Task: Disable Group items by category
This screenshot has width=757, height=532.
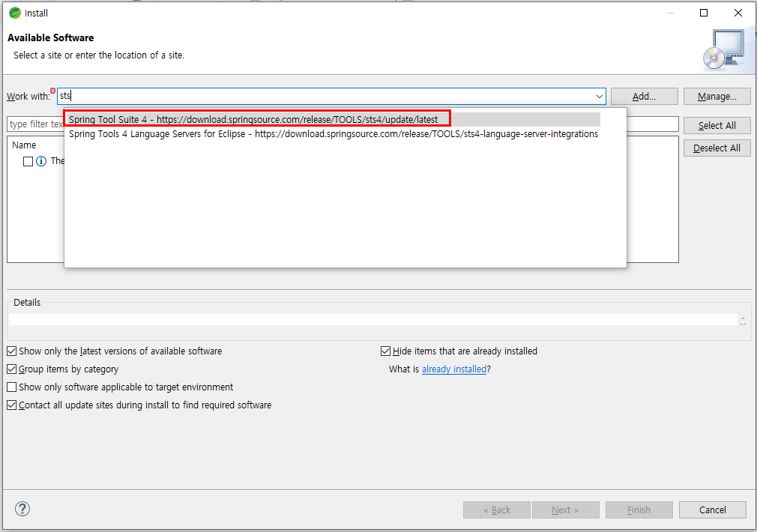Action: (11, 369)
